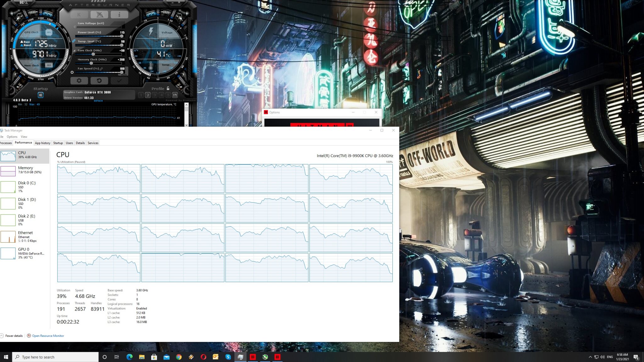Viewport: 644px width, 362px height.
Task: Click the Open Resource Monitor link
Action: 48,336
